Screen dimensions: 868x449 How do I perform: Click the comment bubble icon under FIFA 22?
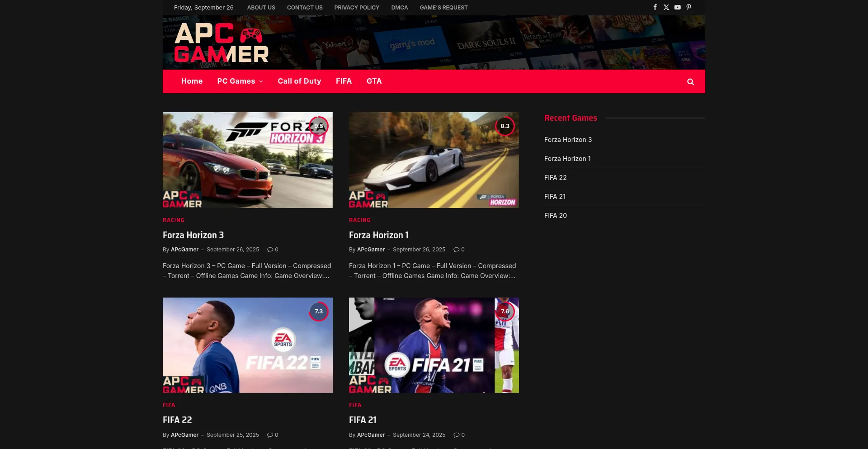pos(270,435)
